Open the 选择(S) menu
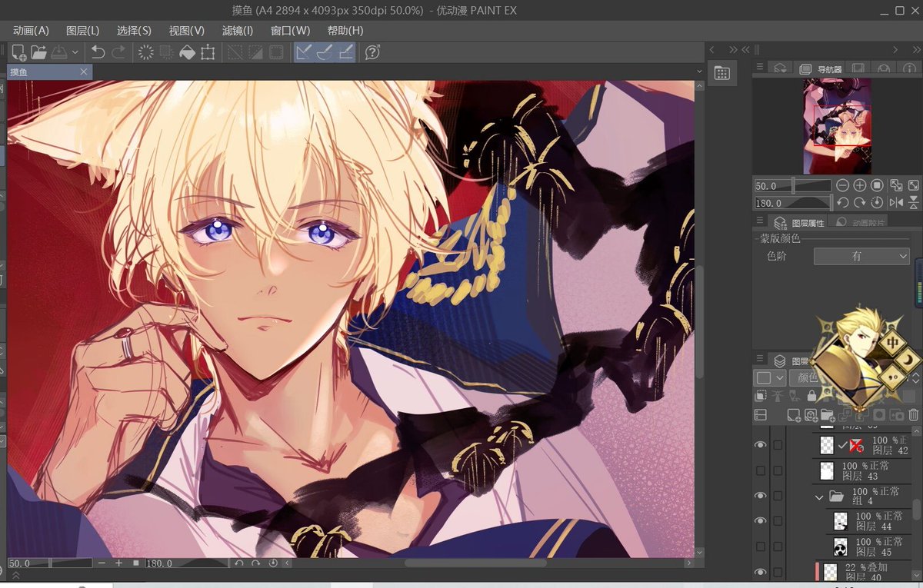Viewport: 923px width, 588px height. tap(134, 31)
